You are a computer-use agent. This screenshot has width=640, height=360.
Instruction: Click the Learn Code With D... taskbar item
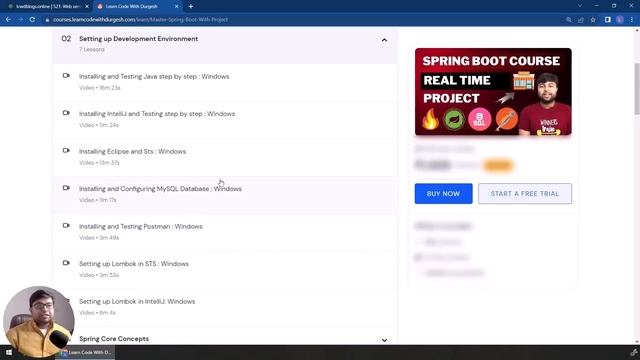[85, 352]
